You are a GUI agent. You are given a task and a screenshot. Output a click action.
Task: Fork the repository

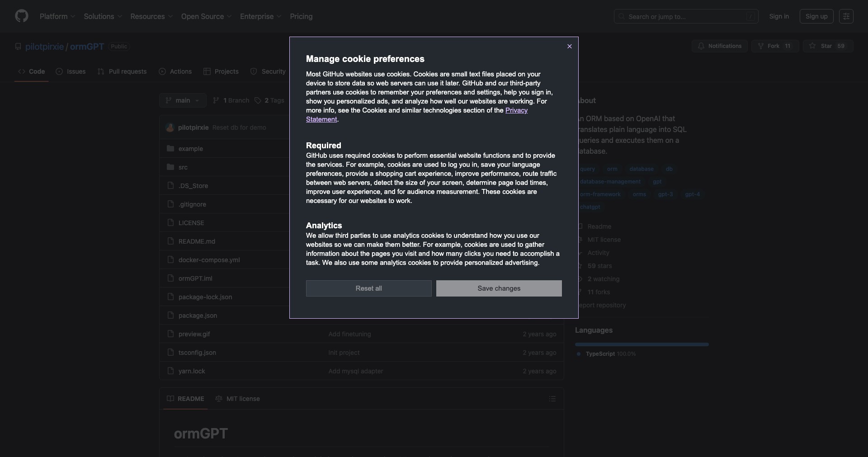[x=775, y=46]
